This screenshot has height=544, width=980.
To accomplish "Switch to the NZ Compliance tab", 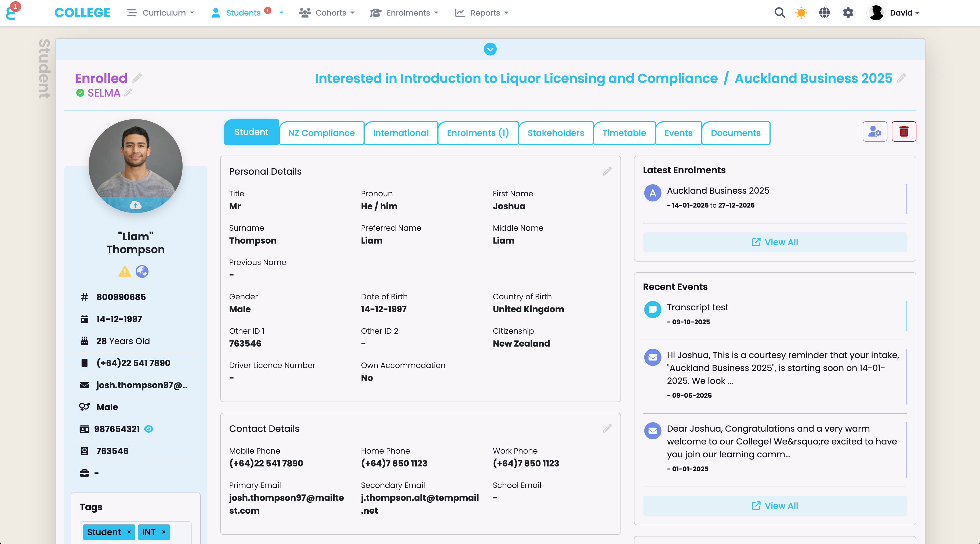I will point(321,133).
